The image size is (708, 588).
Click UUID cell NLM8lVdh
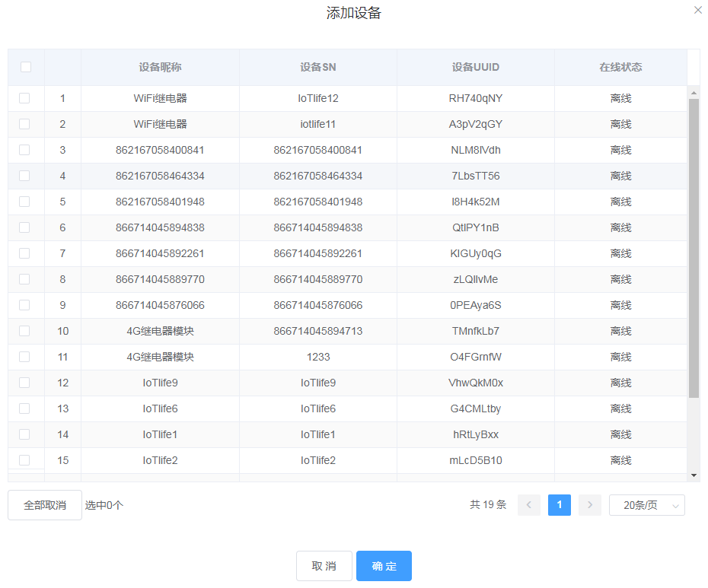[x=476, y=150]
